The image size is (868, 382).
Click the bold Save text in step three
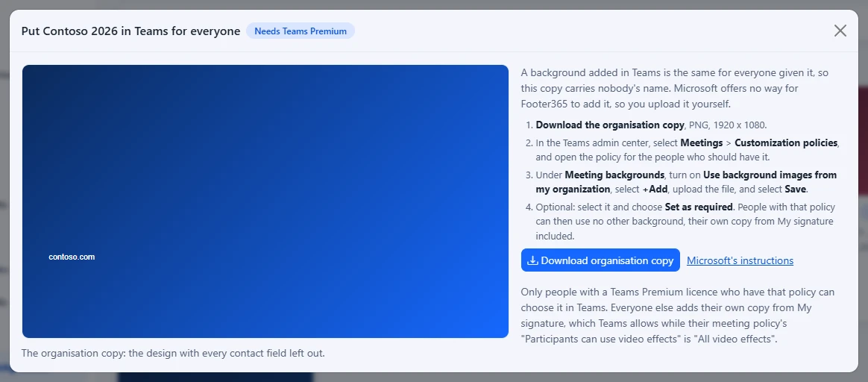pyautogui.click(x=796, y=190)
